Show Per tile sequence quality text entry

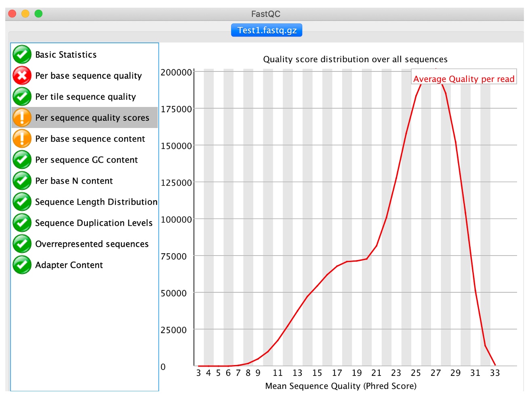coord(85,97)
